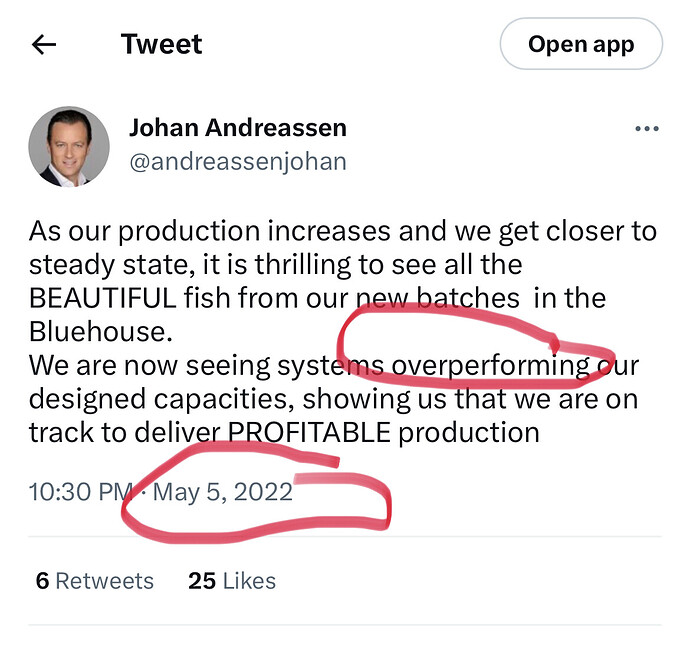
Task: Click the word overperforming in the tweet
Action: click(491, 366)
